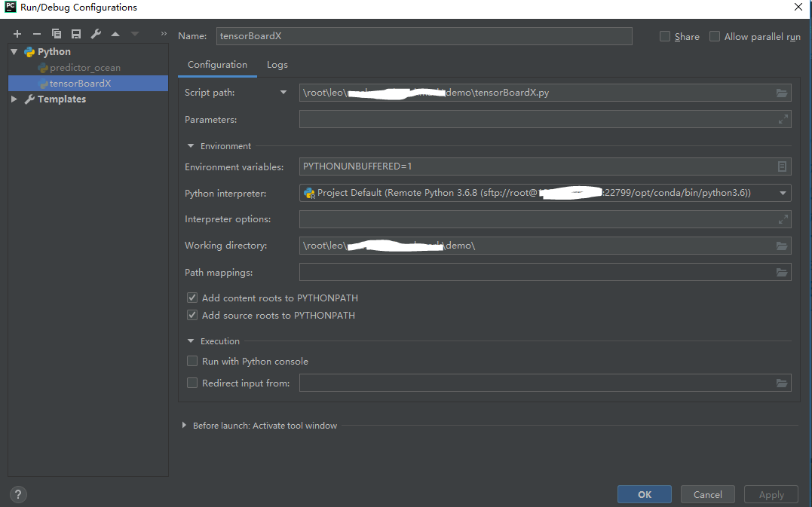This screenshot has width=812, height=507.
Task: Expand Interpreter options field icon
Action: [x=783, y=219]
